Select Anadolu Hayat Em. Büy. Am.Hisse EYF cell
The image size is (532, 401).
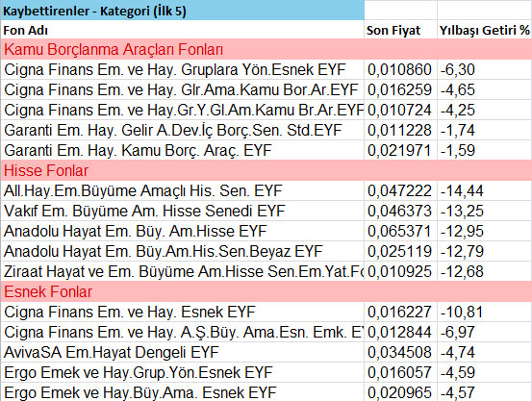point(183,231)
